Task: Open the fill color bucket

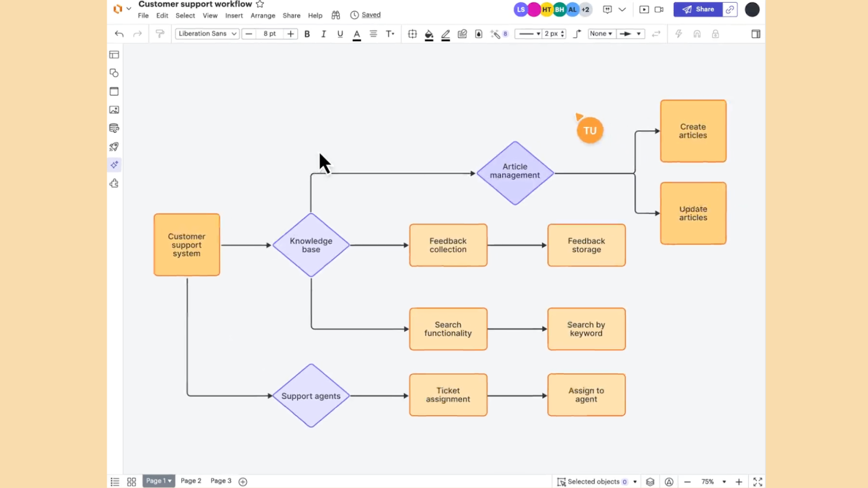Action: point(429,34)
